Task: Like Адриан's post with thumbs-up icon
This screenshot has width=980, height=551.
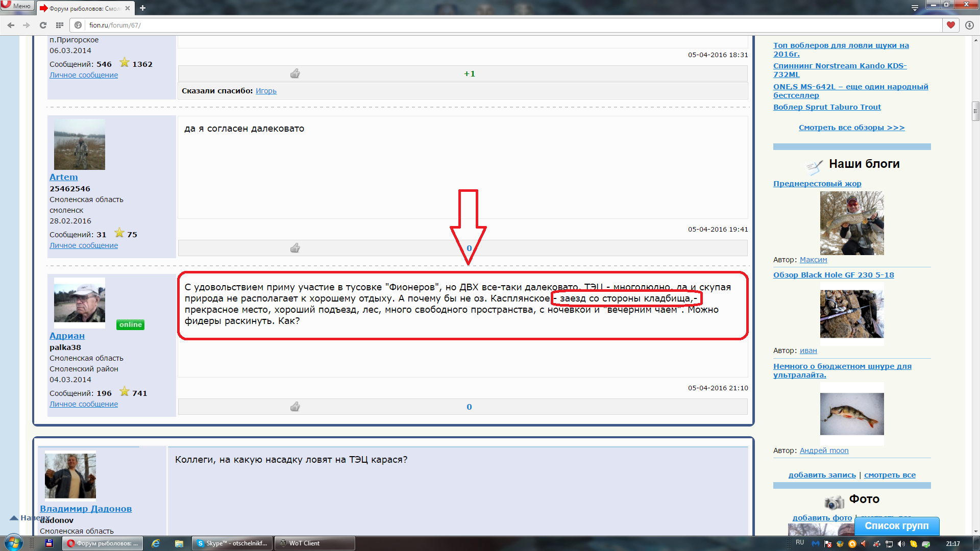Action: (295, 407)
